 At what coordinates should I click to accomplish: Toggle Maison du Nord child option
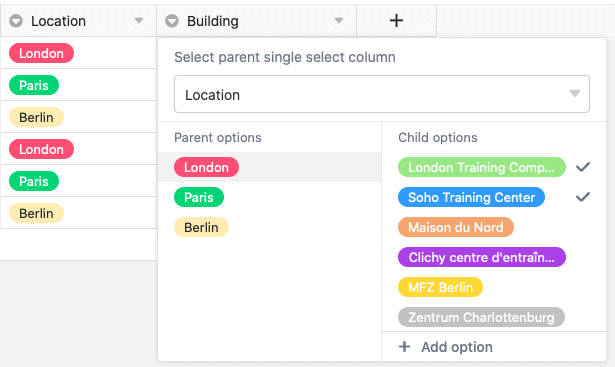[x=456, y=227]
